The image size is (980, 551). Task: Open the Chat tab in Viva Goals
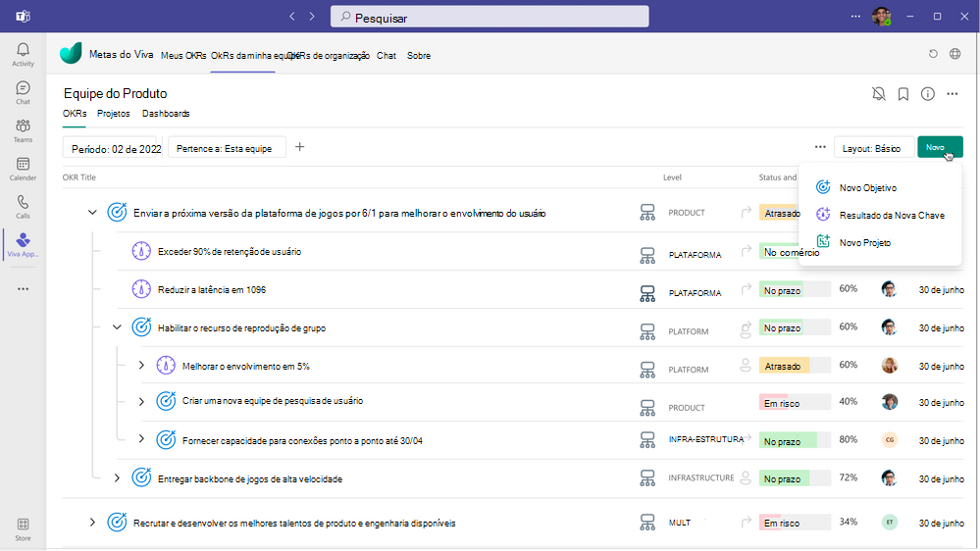click(387, 56)
